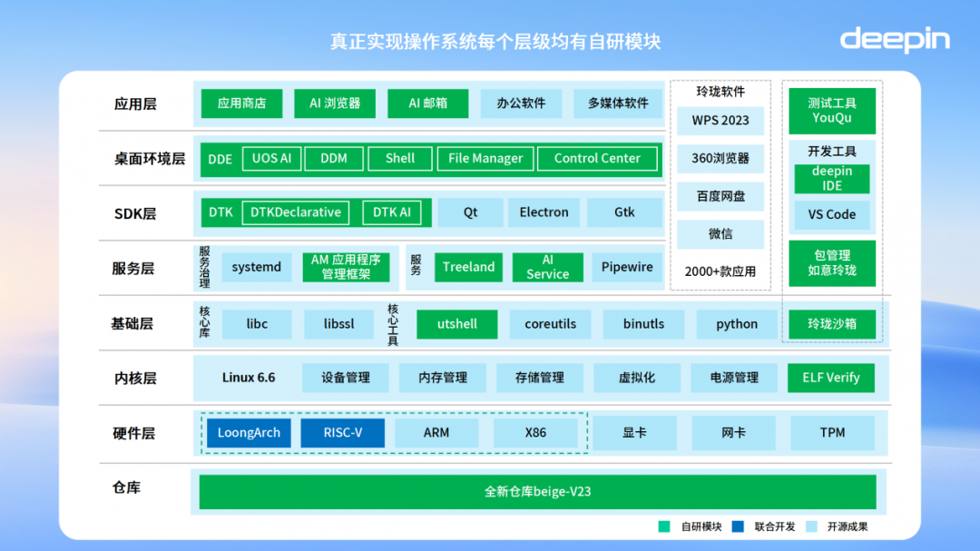Click the libc box

(257, 324)
